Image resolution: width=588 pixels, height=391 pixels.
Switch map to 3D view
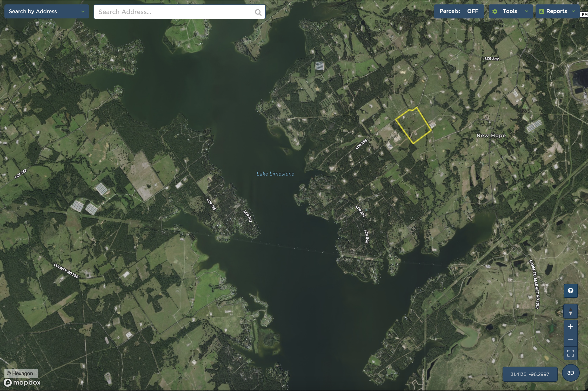pos(571,373)
